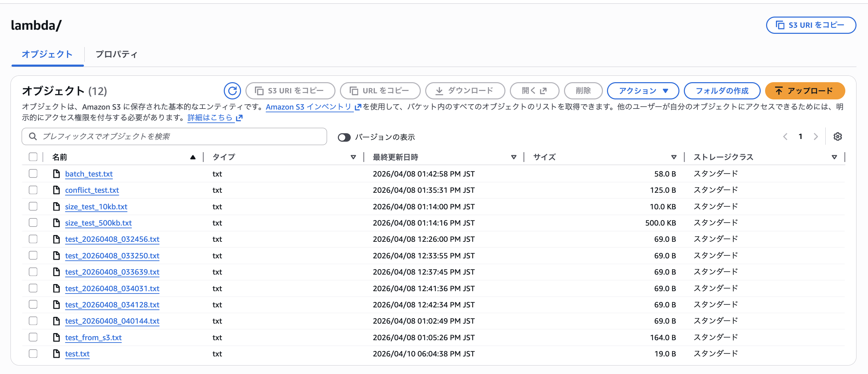Select all objects with header checkbox

point(33,157)
